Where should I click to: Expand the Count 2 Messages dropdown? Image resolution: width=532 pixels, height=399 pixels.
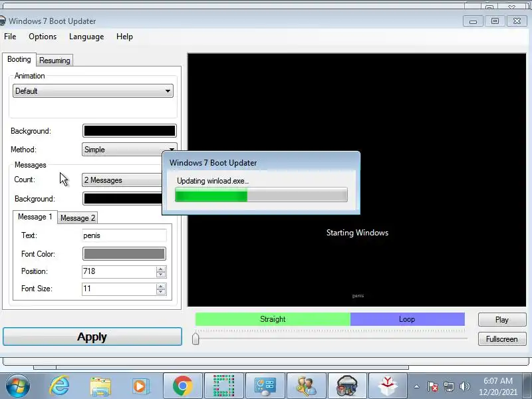(122, 180)
